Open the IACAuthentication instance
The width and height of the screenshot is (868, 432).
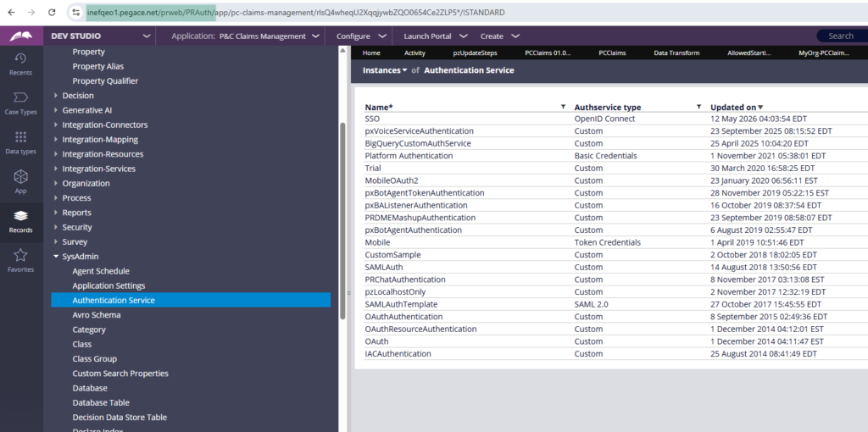[x=398, y=353]
